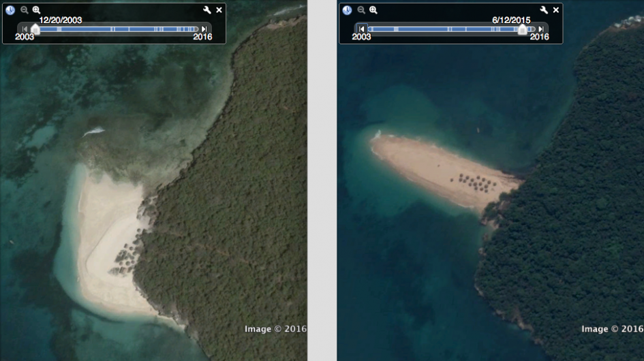
Task: Click the 2003 start label in the left panel
Action: (25, 37)
